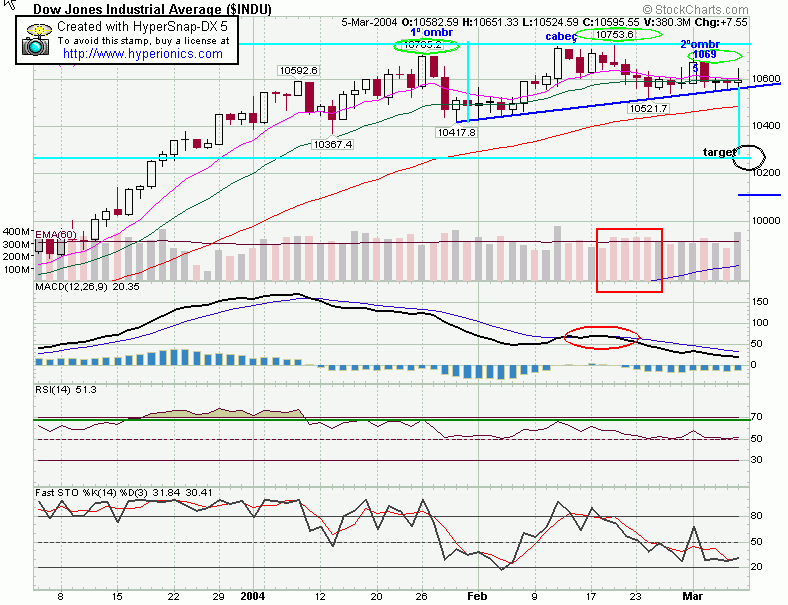Click the EMA(60) volume label
Screen dimensions: 788x605
point(56,234)
